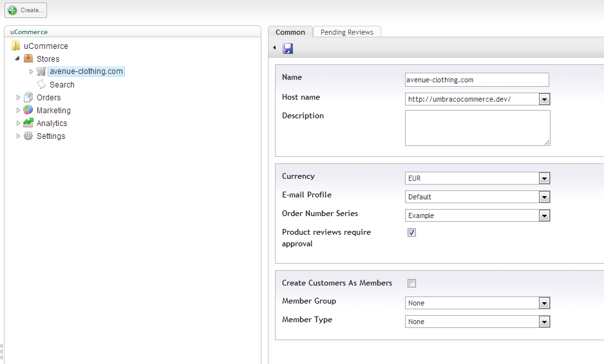Enable Create Customers As Members checkbox
This screenshot has height=364, width=604.
click(x=411, y=284)
